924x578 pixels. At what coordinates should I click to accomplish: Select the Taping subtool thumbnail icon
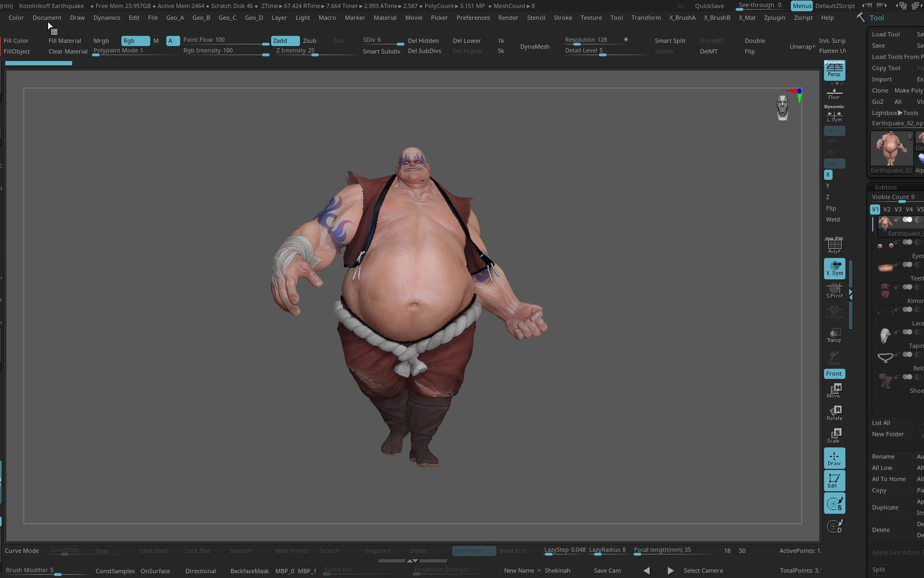[885, 336]
